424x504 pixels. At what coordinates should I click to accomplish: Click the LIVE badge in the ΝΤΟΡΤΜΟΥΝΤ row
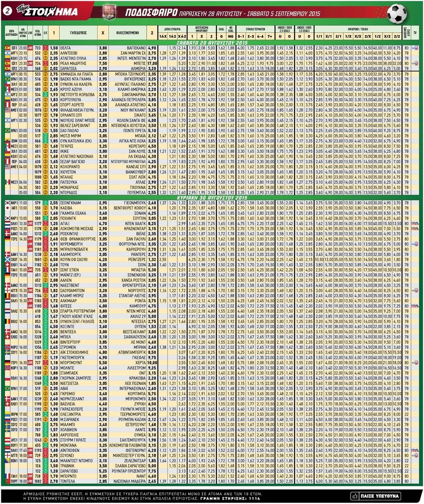(x=30, y=363)
